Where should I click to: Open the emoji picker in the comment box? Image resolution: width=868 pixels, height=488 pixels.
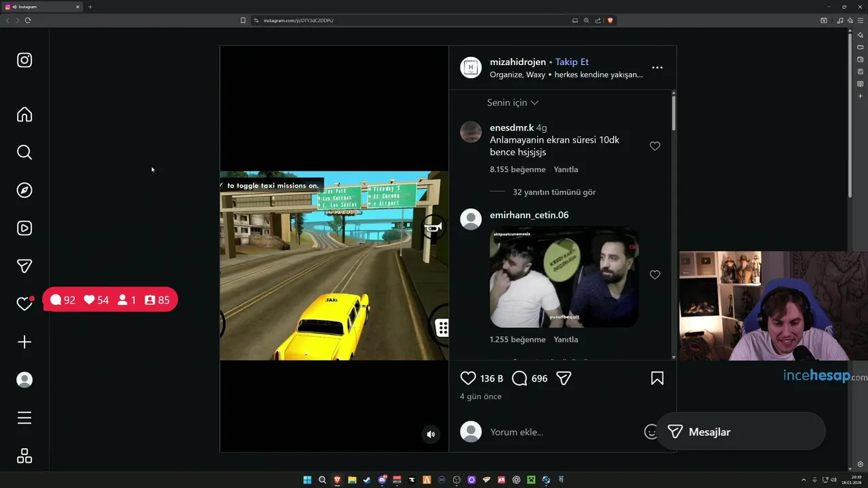(x=650, y=432)
